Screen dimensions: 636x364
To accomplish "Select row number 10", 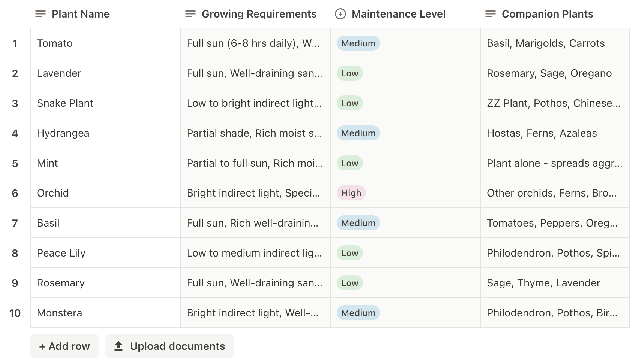I will (x=15, y=313).
